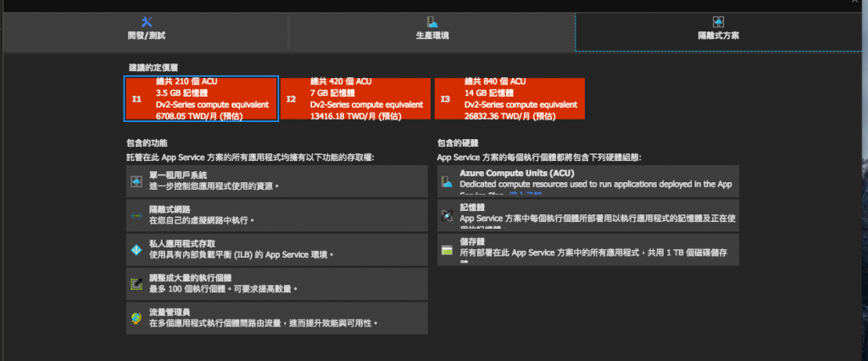Screen dimensions: 868x361
Task: Click the text 進一步控制您應用程式使用的資源
Action: click(214, 186)
